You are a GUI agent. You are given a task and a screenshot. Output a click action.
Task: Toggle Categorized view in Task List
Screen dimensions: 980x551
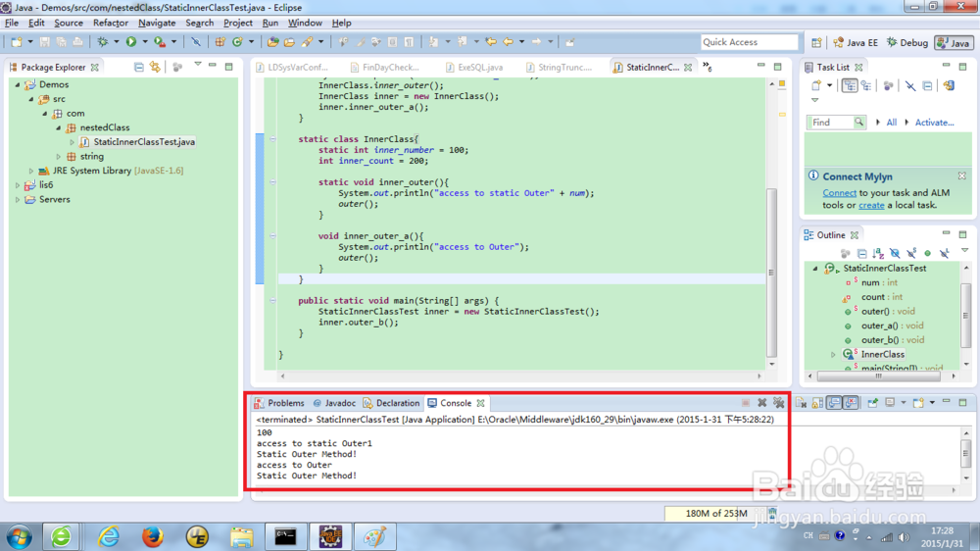pyautogui.click(x=850, y=85)
